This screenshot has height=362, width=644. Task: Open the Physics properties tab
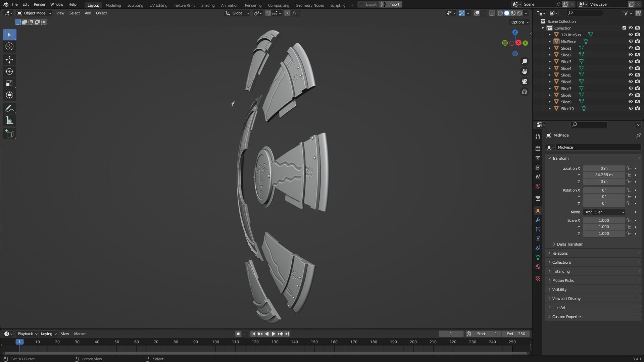538,239
